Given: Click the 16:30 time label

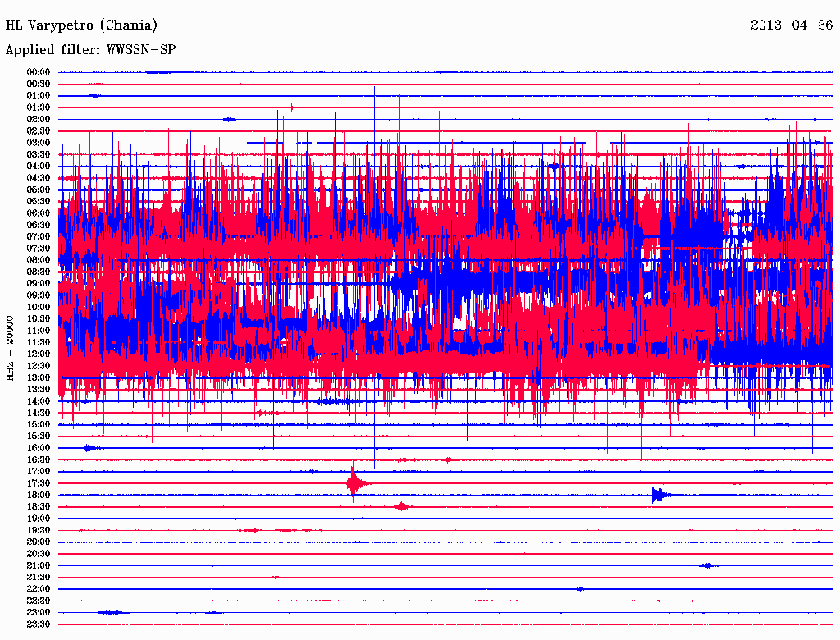Looking at the screenshot, I should coord(38,460).
